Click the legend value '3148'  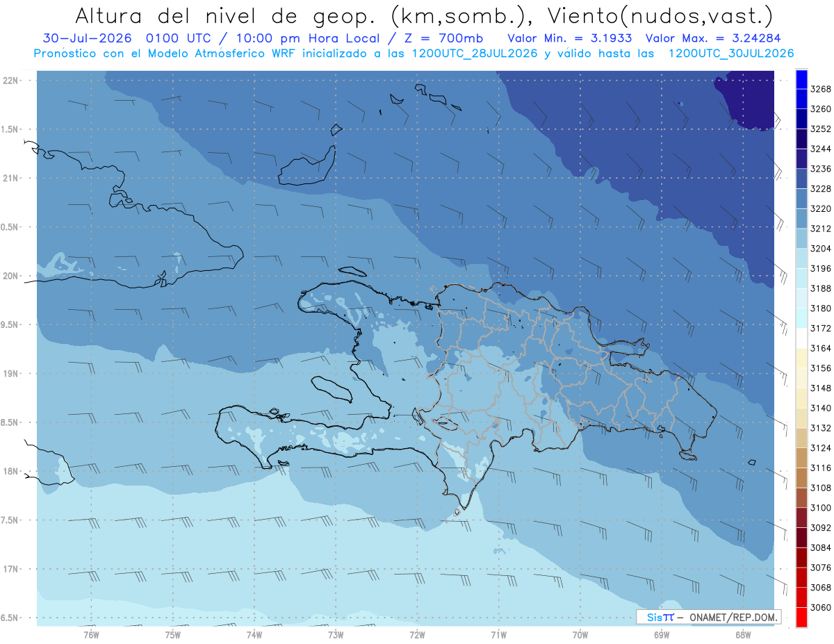(821, 388)
